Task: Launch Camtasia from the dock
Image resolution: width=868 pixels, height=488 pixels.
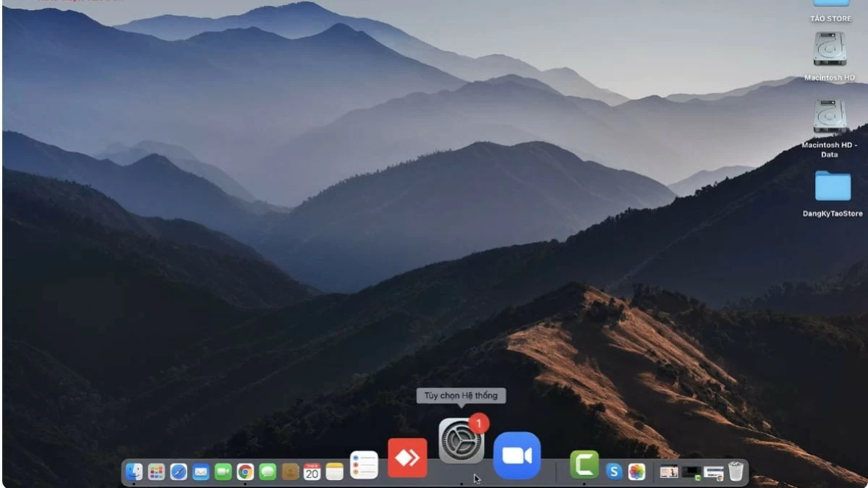Action: (x=584, y=465)
